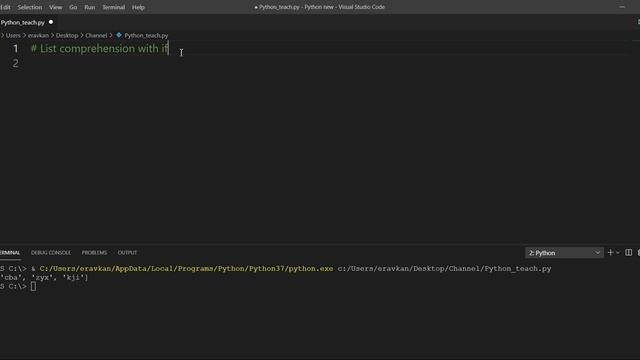Click the python.exe path in terminal
Screen dimensions: 640x360
[x=186, y=269]
